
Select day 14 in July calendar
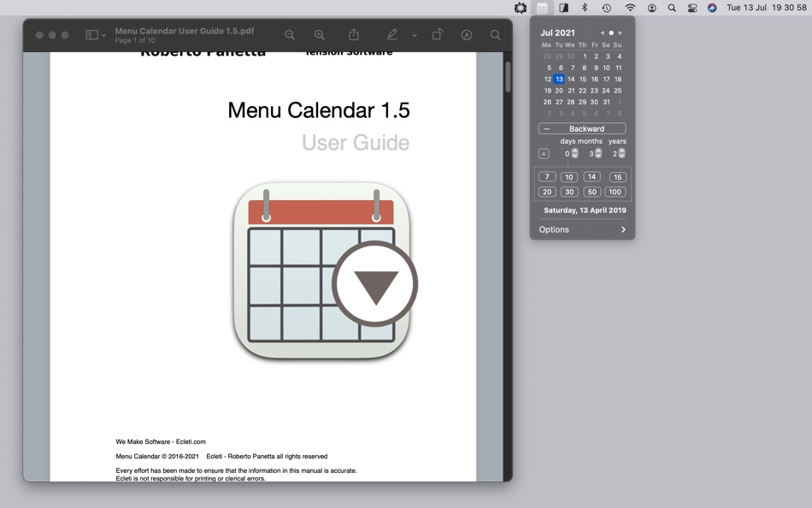(571, 80)
